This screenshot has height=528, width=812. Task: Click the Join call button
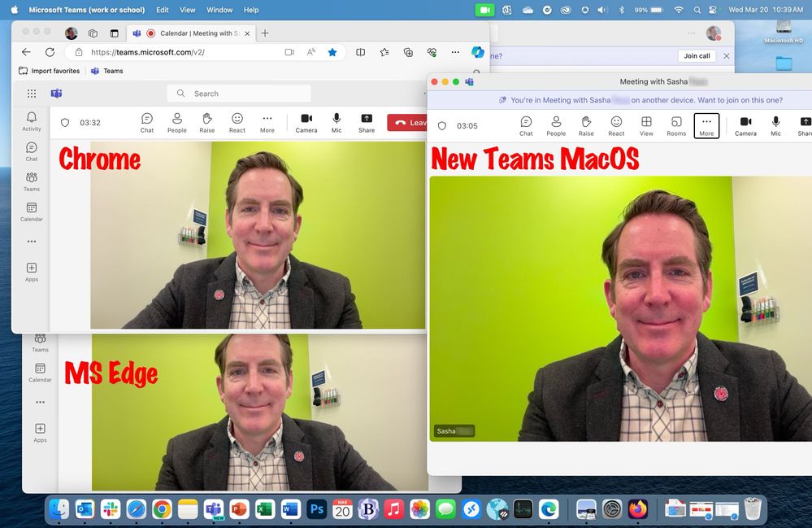coord(697,56)
